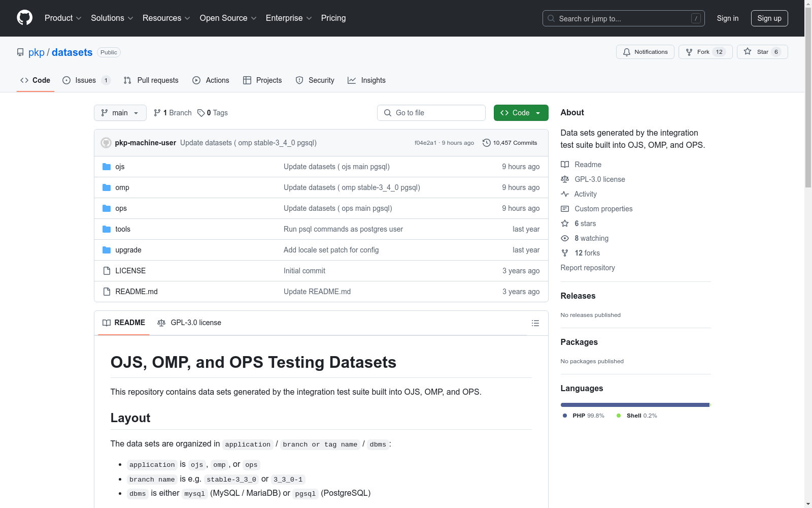Viewport: 812px width, 508px height.
Task: Click the branch icon beside 1 Branch
Action: 157,113
